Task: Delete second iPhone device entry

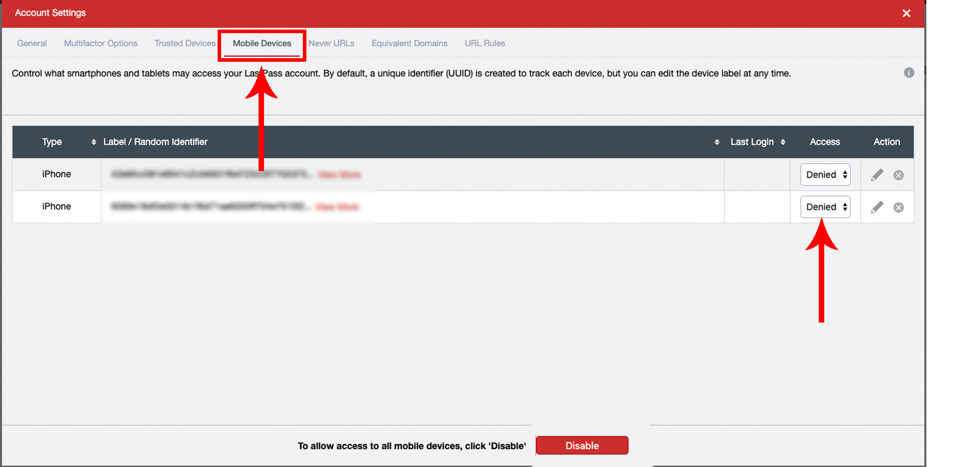Action: 899,207
